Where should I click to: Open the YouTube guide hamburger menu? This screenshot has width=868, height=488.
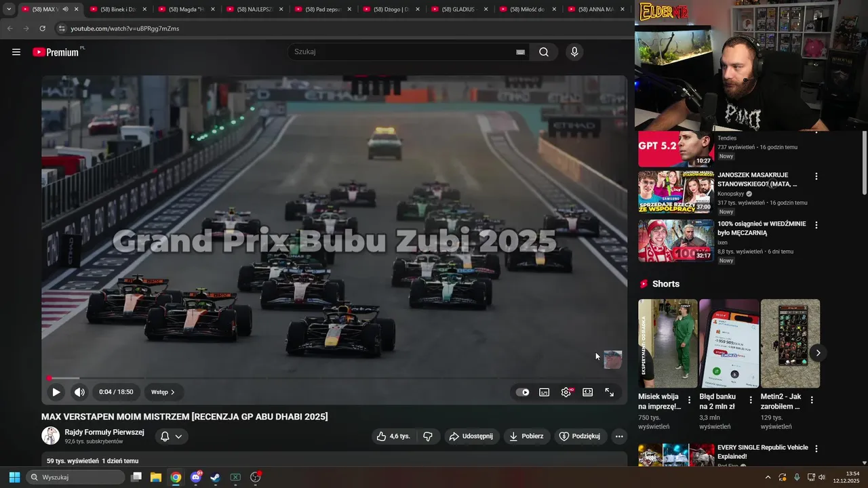click(16, 52)
